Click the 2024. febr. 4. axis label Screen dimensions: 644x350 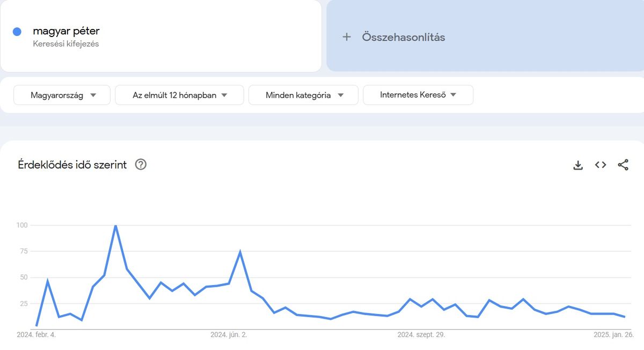tap(36, 334)
